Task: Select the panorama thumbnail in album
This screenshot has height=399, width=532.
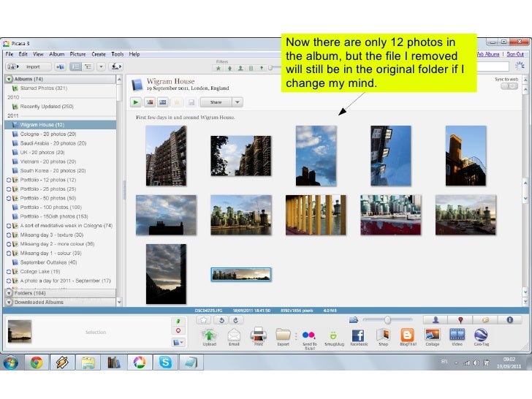Action: tap(241, 275)
